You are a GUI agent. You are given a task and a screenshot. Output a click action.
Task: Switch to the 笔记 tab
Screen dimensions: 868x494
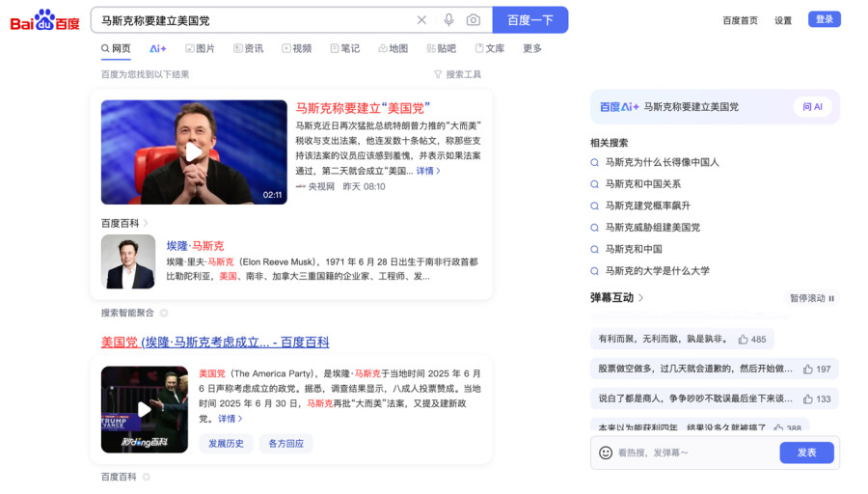pos(345,49)
